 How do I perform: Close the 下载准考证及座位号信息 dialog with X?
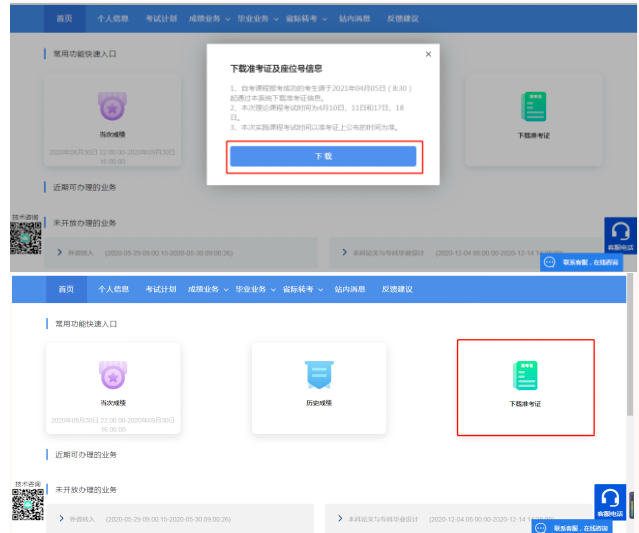click(428, 54)
